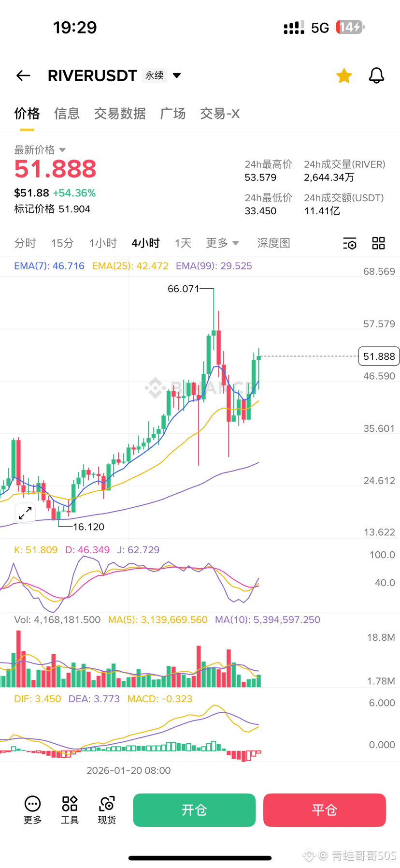Image resolution: width=400 pixels, height=868 pixels.
Task: Tap the 24h成交量 value 2,644.34万
Action: tap(329, 177)
